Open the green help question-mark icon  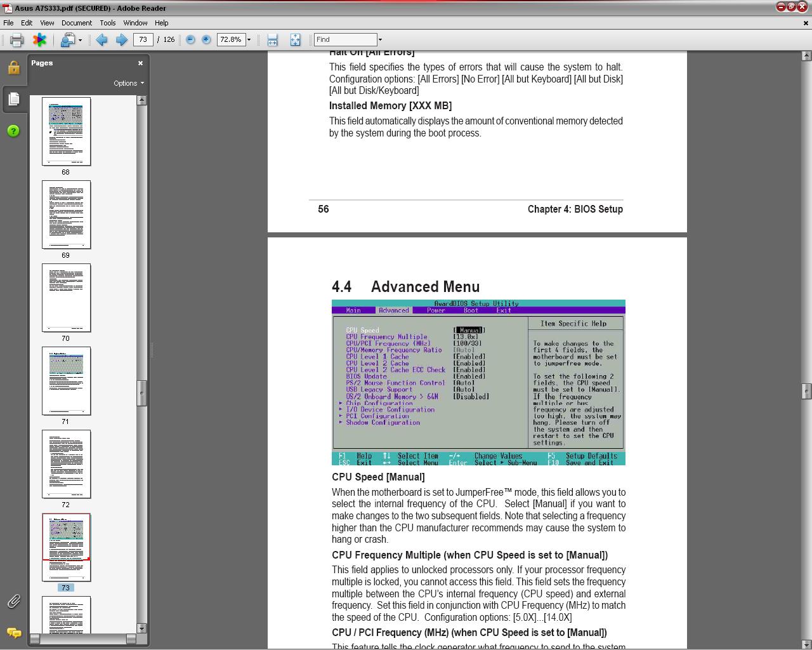[x=13, y=131]
